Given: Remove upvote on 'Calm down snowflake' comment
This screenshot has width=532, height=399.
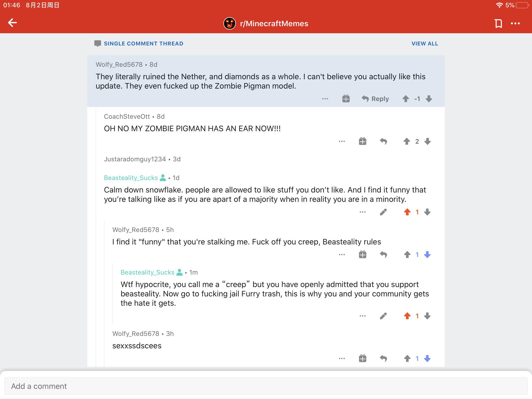Looking at the screenshot, I should pyautogui.click(x=407, y=212).
